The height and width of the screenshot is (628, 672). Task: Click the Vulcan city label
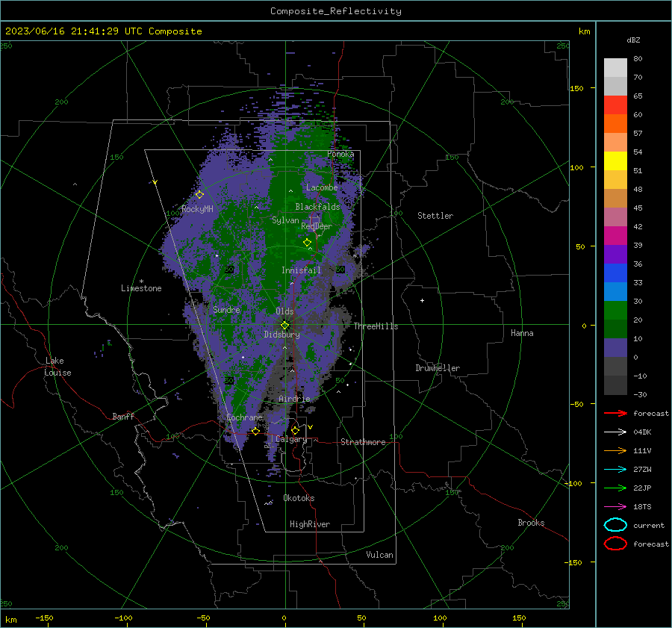(380, 555)
